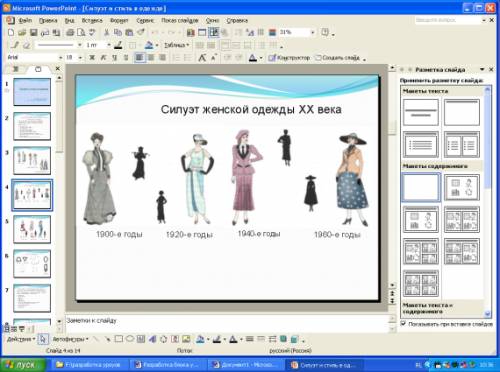Click the Конструктор button
The image size is (500, 372).
pos(289,58)
